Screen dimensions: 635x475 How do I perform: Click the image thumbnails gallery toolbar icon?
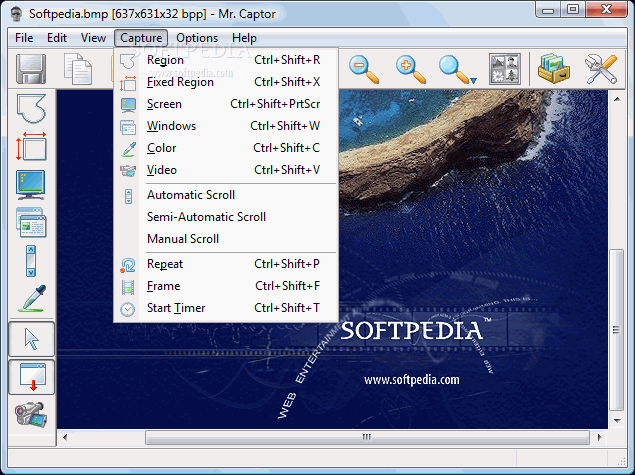click(504, 69)
